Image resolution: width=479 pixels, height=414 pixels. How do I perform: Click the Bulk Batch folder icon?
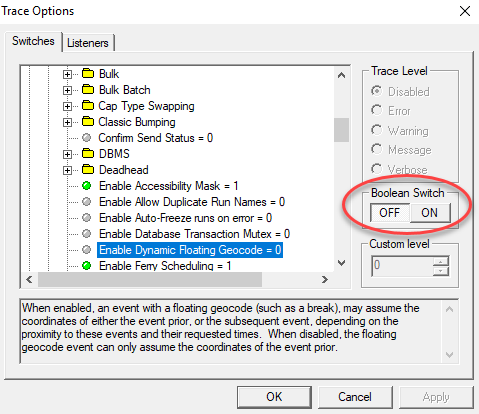tap(88, 89)
